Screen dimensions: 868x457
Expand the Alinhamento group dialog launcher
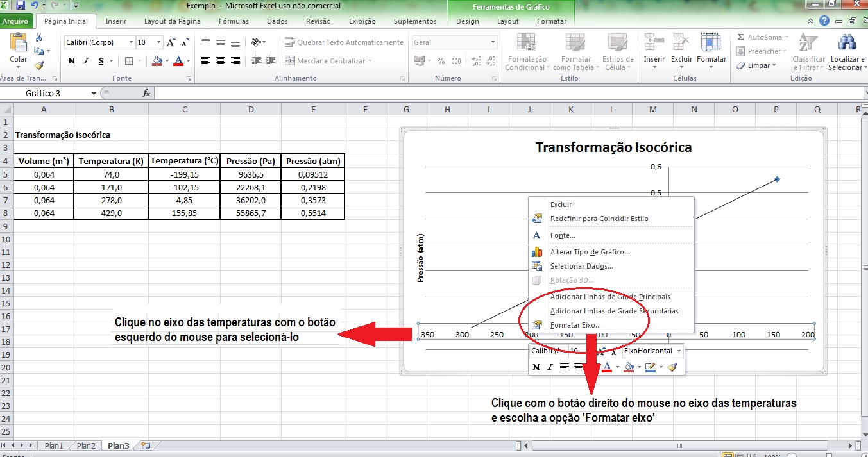(402, 79)
